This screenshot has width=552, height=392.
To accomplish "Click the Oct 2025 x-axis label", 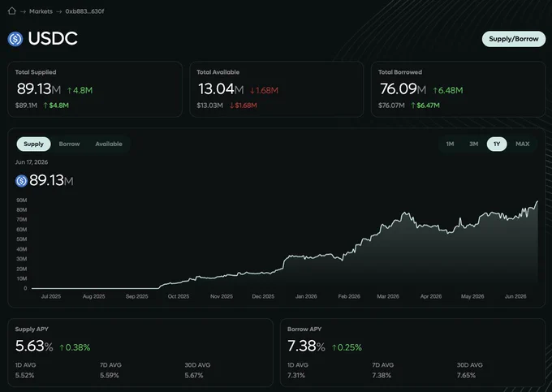I will [179, 297].
